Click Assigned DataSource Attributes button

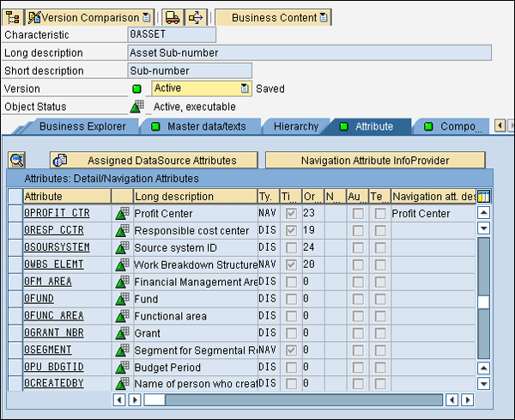click(x=154, y=160)
